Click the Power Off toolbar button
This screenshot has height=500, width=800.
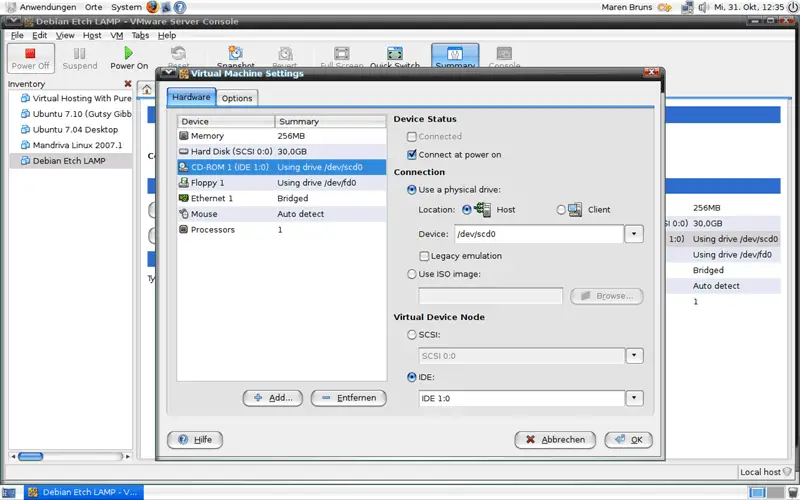click(x=31, y=58)
